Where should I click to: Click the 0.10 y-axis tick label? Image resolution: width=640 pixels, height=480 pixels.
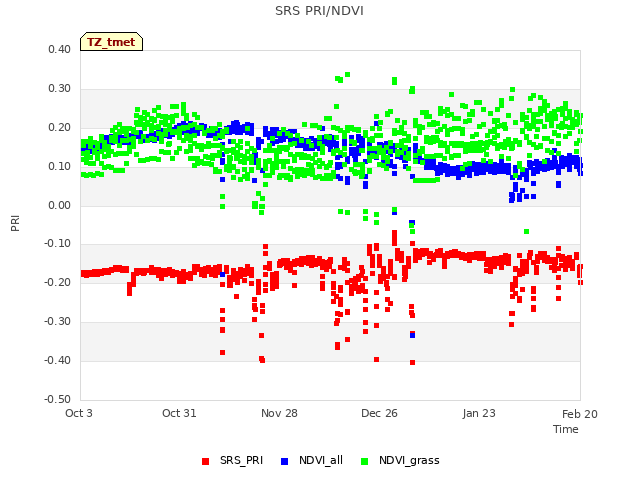(x=59, y=167)
